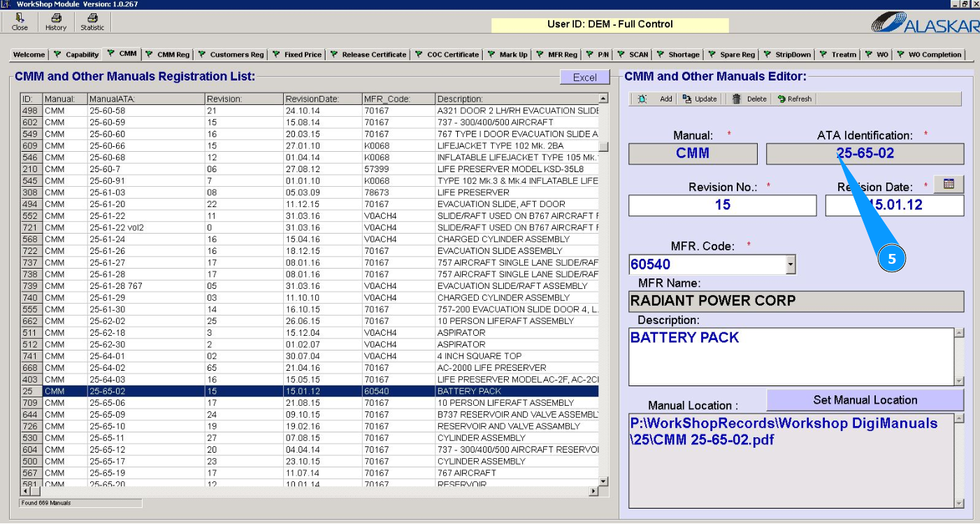980x524 pixels.
Task: Go to the WO Completion tab
Action: click(x=930, y=55)
